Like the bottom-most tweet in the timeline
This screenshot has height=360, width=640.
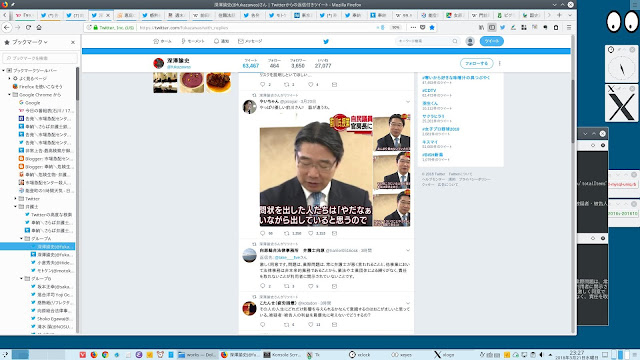[x=311, y=324]
